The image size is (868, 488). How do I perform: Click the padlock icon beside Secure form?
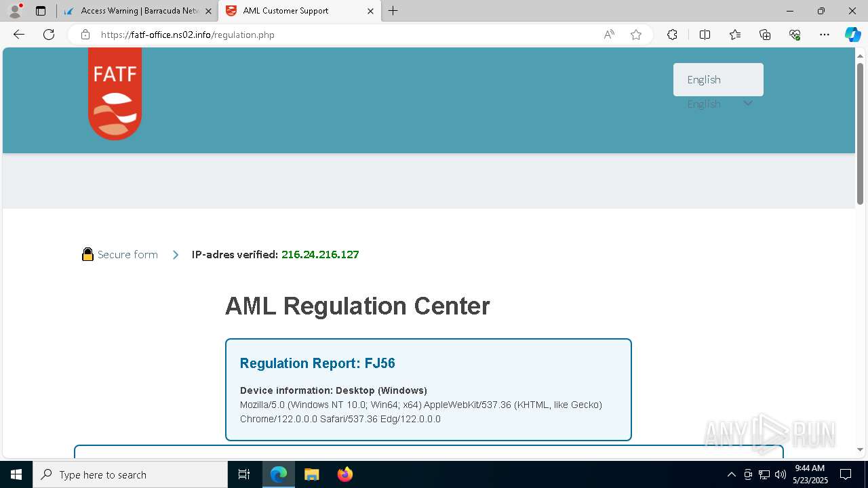pos(87,254)
